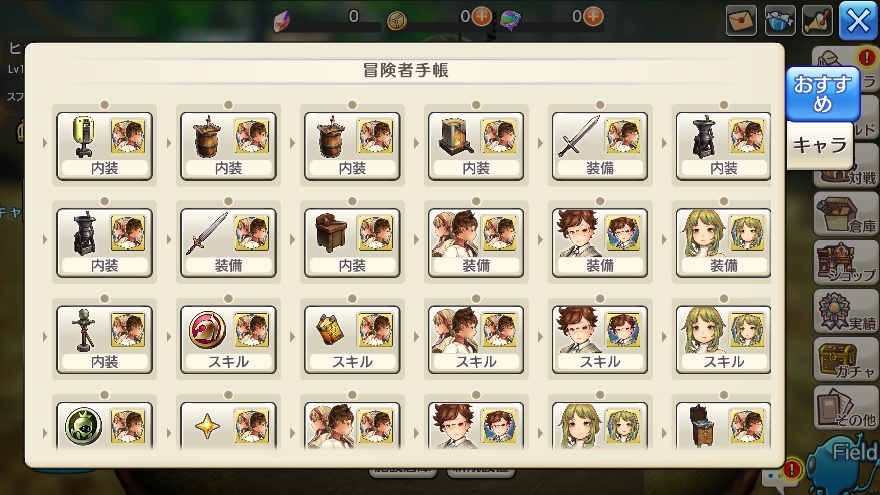Add gold coins with plus button
This screenshot has width=880, height=495.
481,16
